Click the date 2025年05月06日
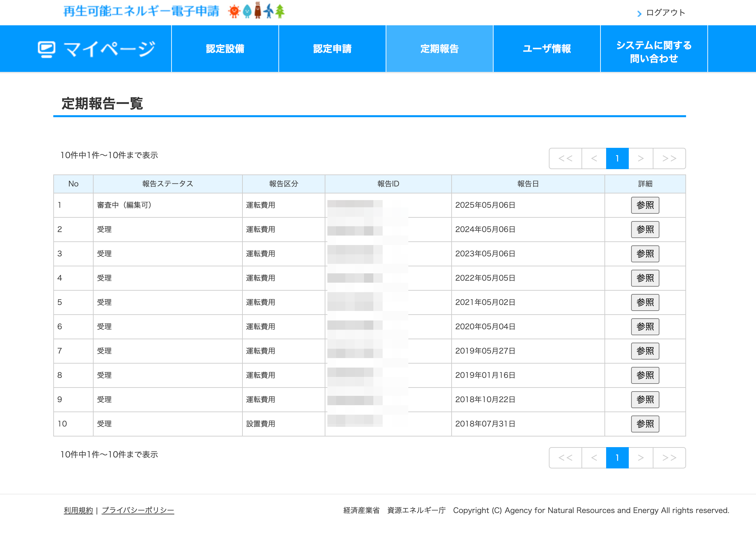This screenshot has height=556, width=756. click(485, 205)
